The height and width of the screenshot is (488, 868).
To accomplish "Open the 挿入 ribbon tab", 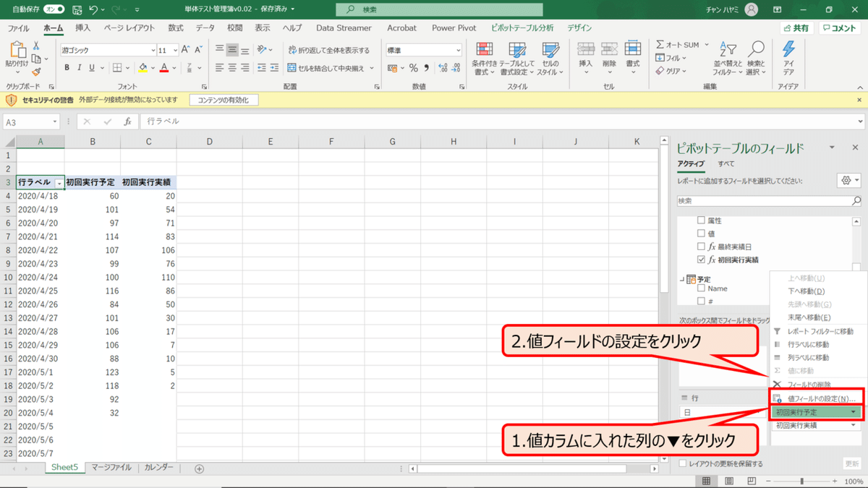I will pos(83,28).
